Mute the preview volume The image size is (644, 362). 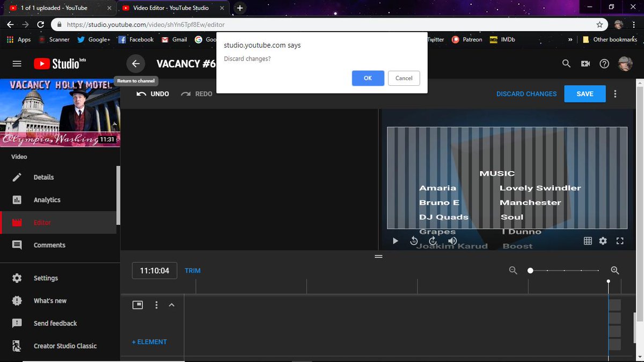click(x=452, y=241)
